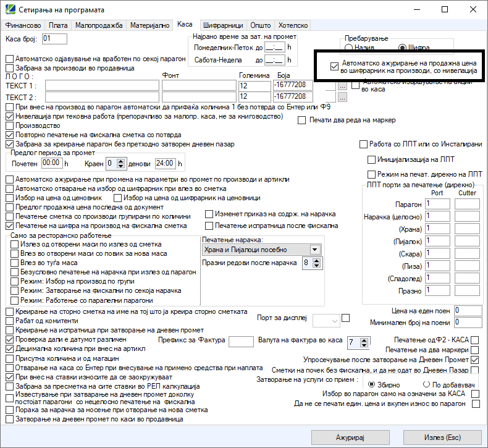Click the ТЕКСТ 2 font field
488x448 pixels.
point(199,97)
